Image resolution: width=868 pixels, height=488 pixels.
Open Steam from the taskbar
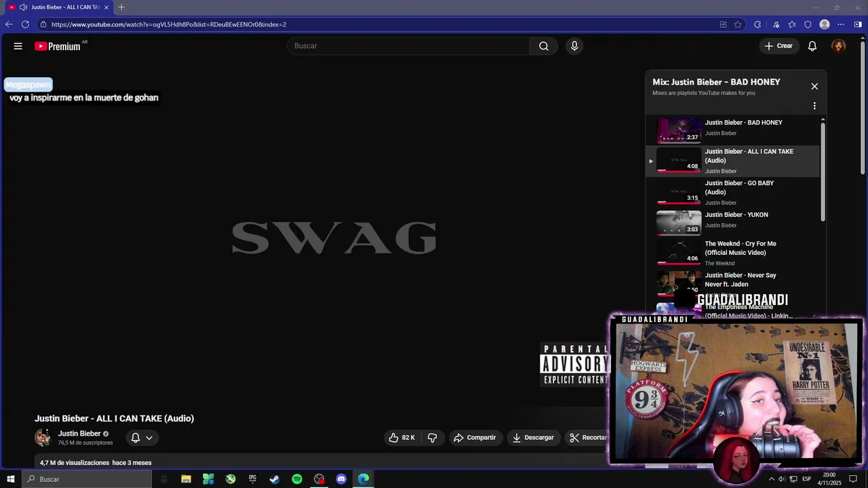tap(275, 479)
